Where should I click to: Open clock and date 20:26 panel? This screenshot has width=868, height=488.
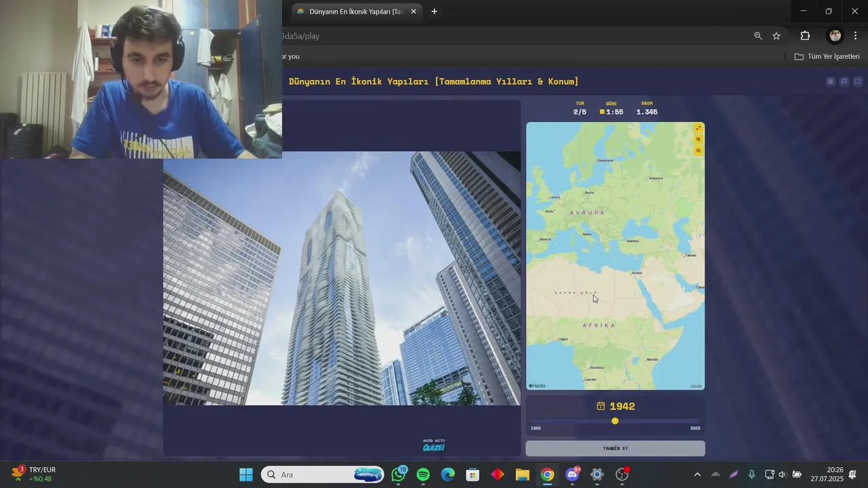[x=826, y=474]
